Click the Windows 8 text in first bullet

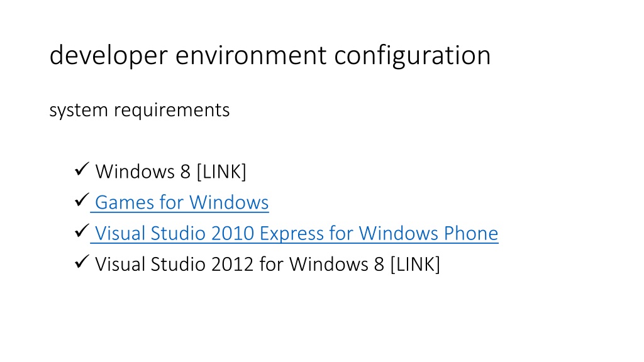pyautogui.click(x=143, y=172)
